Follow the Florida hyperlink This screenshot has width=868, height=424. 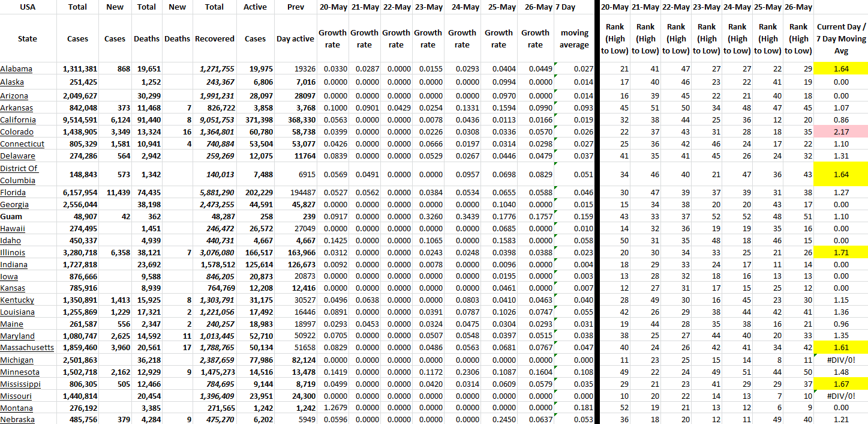click(x=14, y=193)
